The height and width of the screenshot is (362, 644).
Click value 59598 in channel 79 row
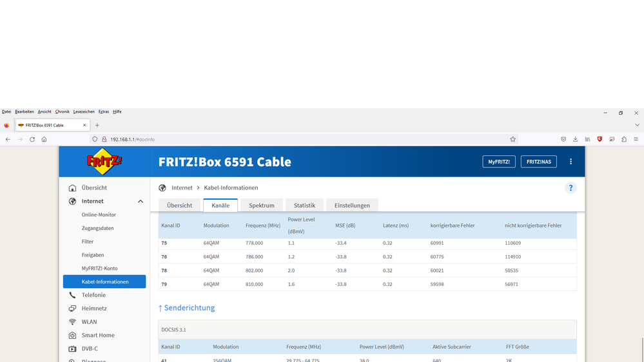[437, 284]
